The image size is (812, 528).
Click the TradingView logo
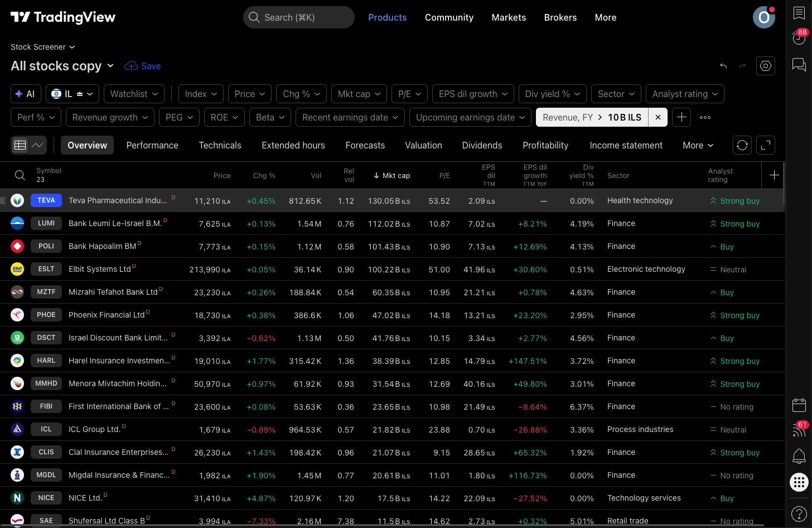pyautogui.click(x=63, y=17)
